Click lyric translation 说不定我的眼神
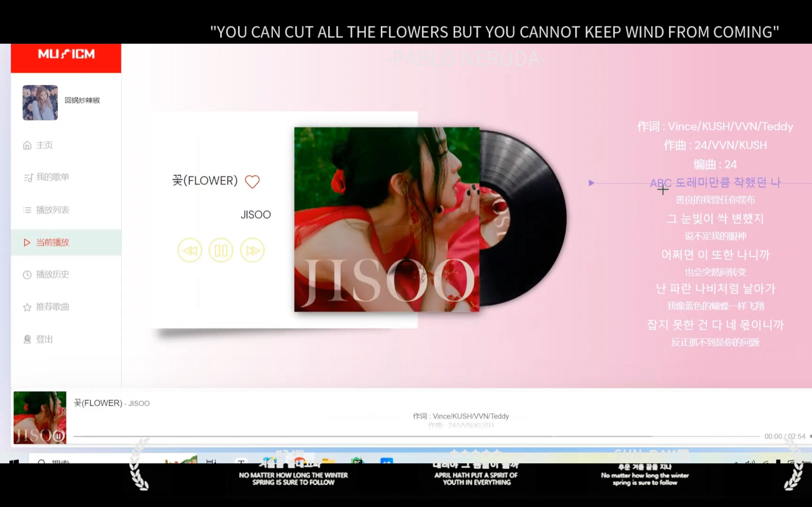The image size is (812, 507). tap(715, 236)
